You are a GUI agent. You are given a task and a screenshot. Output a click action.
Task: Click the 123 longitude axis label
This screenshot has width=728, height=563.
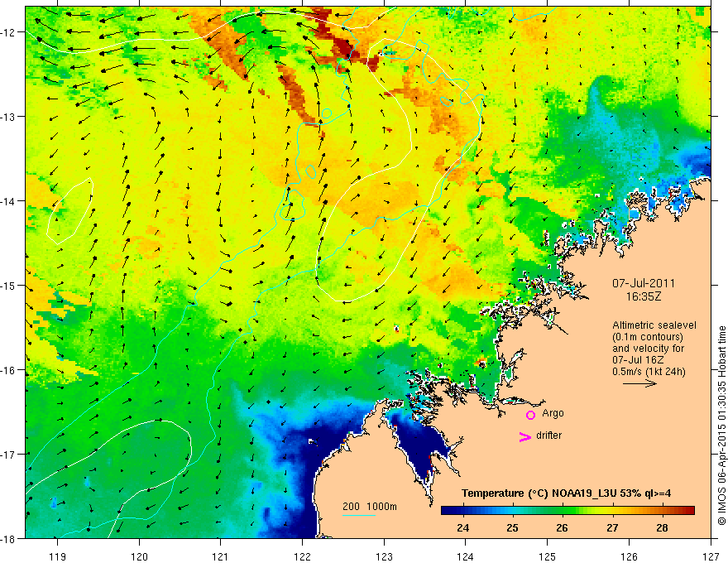tap(384, 556)
